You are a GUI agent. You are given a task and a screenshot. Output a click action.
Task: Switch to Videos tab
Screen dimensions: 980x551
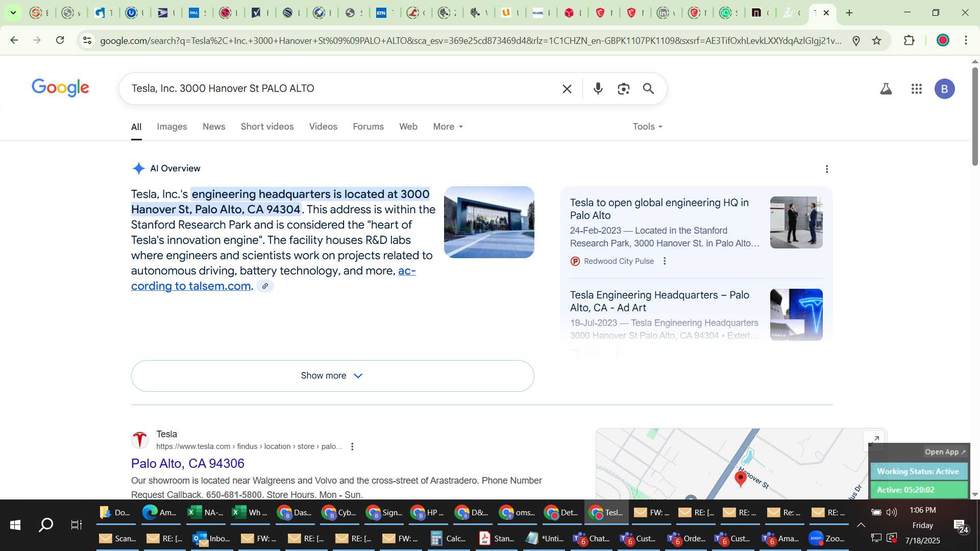click(x=323, y=127)
